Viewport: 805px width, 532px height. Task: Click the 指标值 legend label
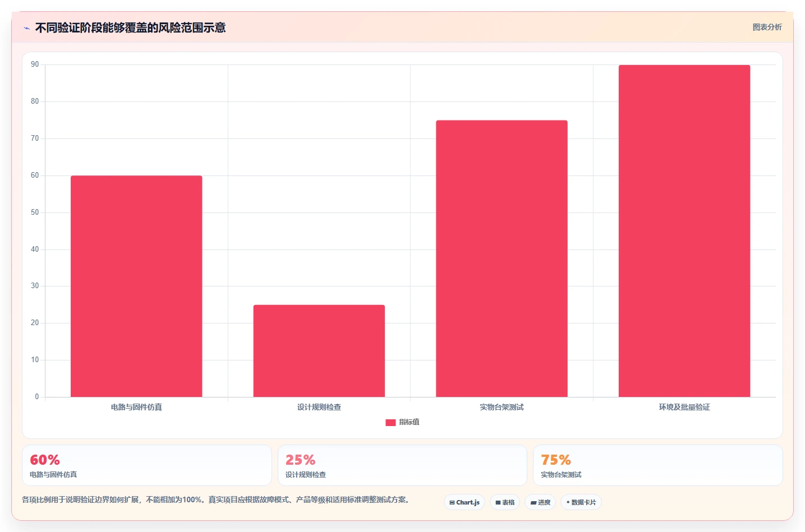409,422
